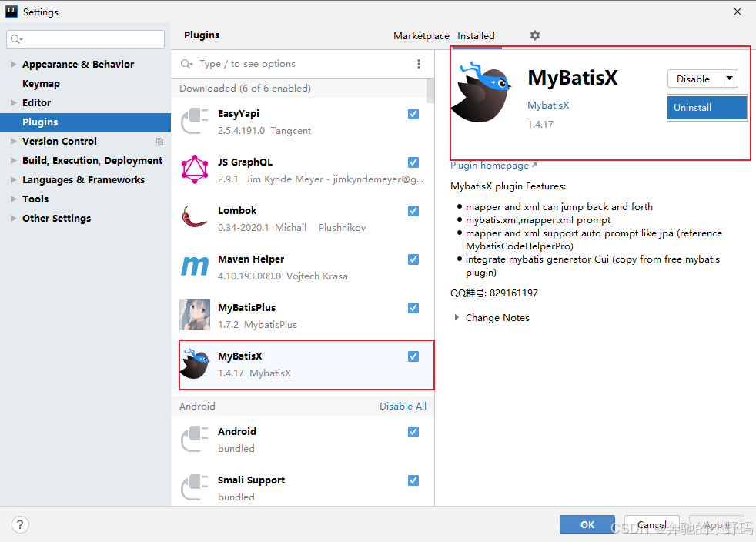Screen dimensions: 756x542
Task: Select the JS GraphQL plugin name
Action: pos(246,162)
